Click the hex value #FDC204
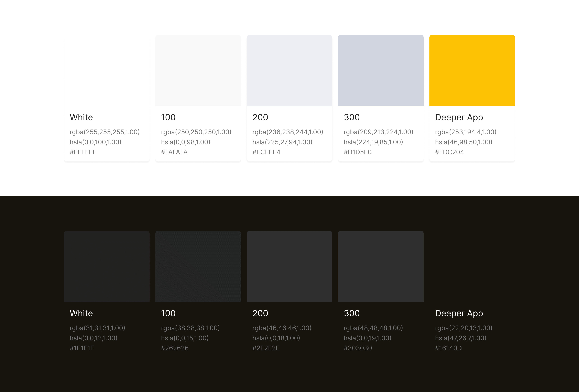The height and width of the screenshot is (392, 579). pos(449,152)
